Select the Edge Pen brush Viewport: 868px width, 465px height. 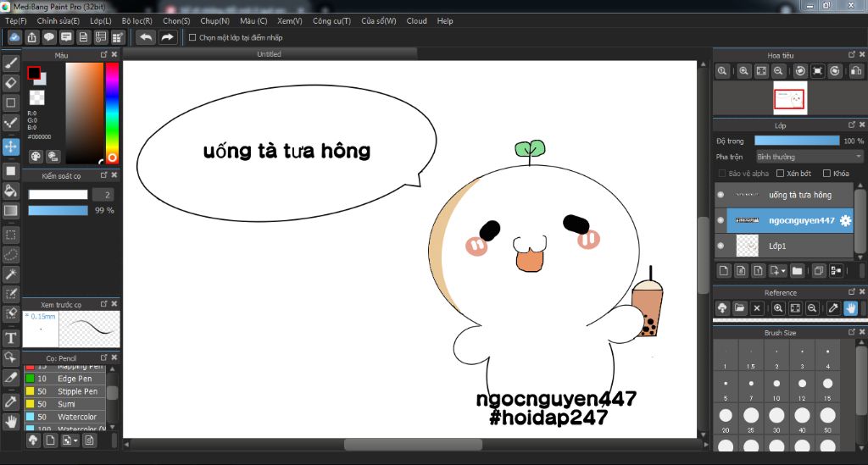(64, 379)
